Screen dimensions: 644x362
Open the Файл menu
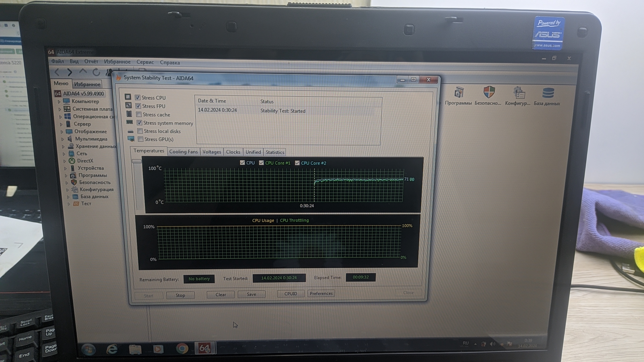(57, 61)
